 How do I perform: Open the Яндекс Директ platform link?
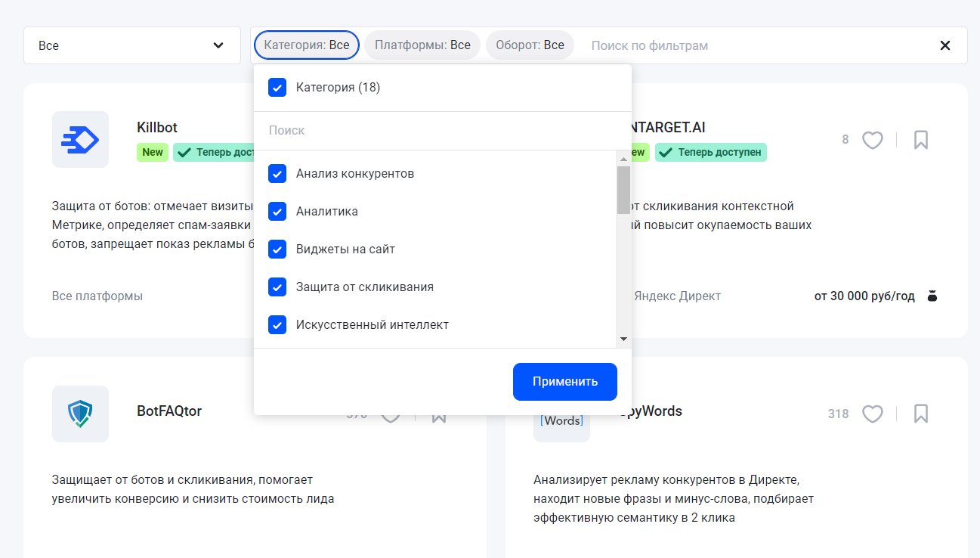coord(675,296)
